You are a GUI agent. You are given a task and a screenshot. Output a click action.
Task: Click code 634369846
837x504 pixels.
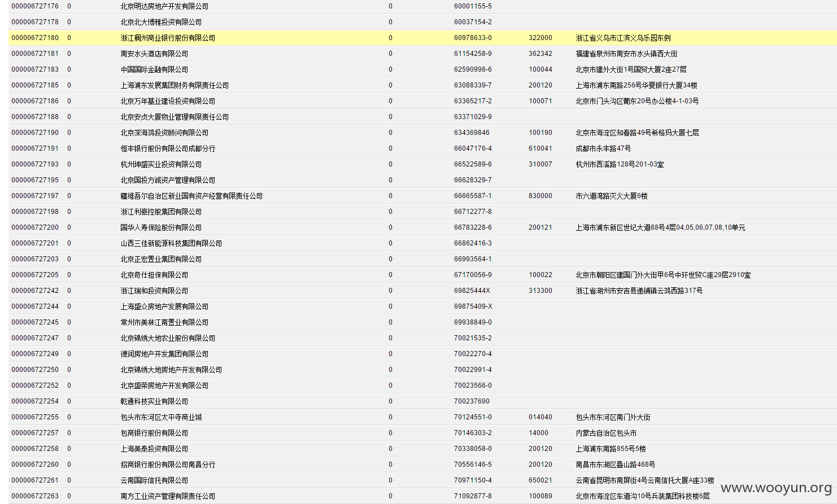(x=472, y=133)
